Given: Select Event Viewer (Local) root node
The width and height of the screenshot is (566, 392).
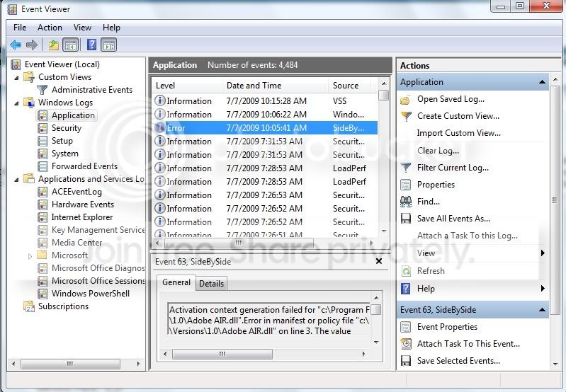Looking at the screenshot, I should 62,64.
